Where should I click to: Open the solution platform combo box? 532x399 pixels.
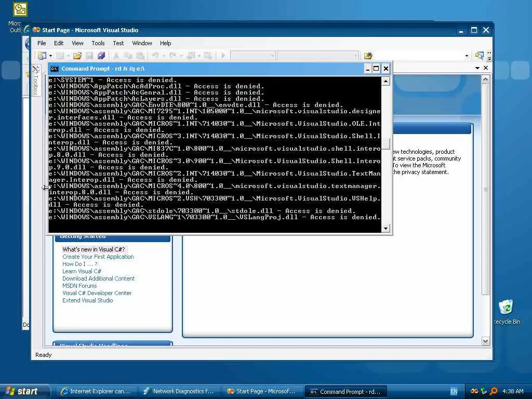(318, 56)
